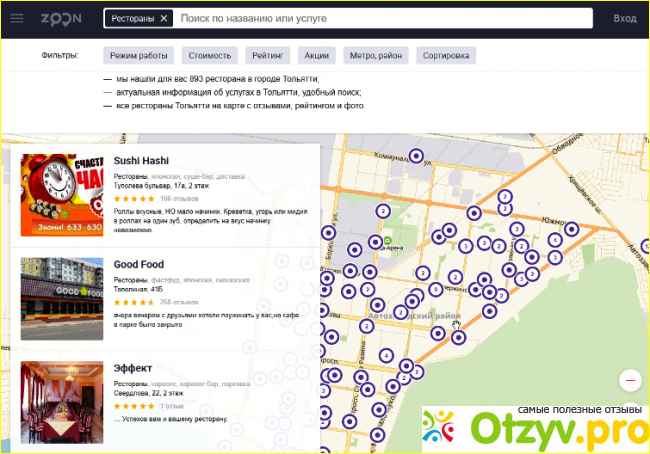Viewport: 650px width, 454px height.
Task: Click the green Lada Arena map icon
Action: pyautogui.click(x=388, y=241)
